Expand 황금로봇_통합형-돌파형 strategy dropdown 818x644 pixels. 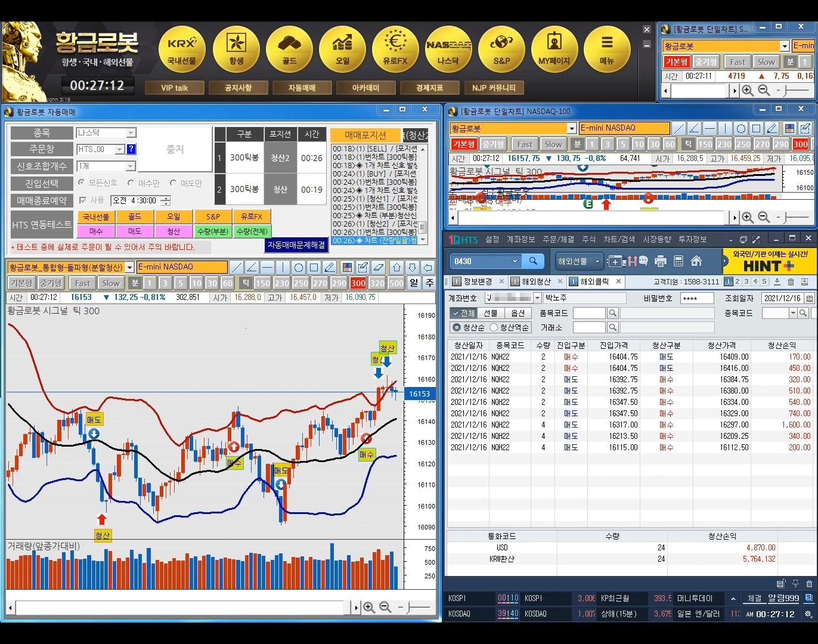pyautogui.click(x=129, y=267)
